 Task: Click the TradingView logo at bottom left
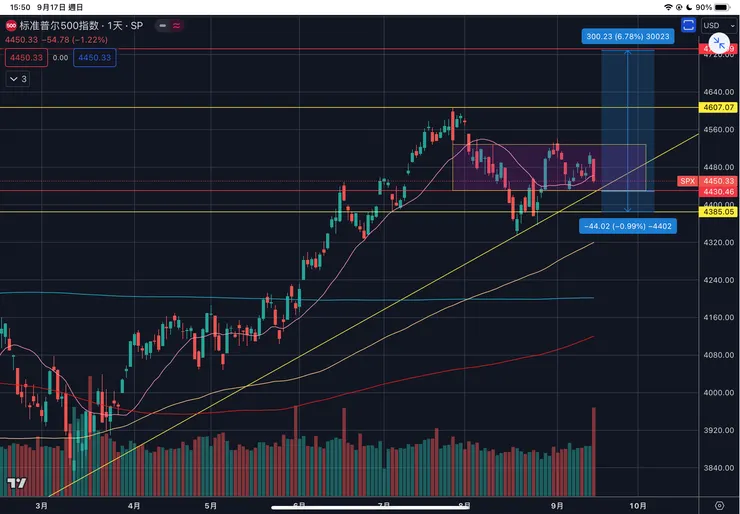click(15, 484)
